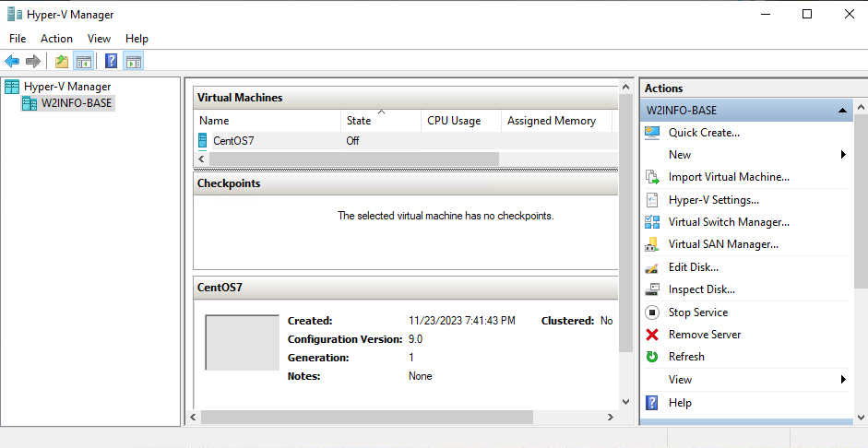Click the W2INFO-BASE server icon in tree
Viewport: 868px width, 448px height.
click(x=30, y=103)
